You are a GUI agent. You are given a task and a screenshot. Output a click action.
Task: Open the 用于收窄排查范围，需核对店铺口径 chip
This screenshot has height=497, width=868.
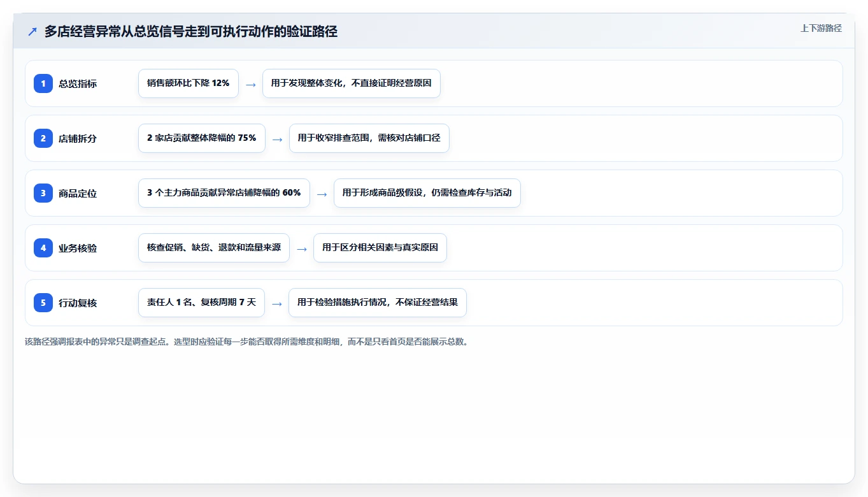click(369, 138)
